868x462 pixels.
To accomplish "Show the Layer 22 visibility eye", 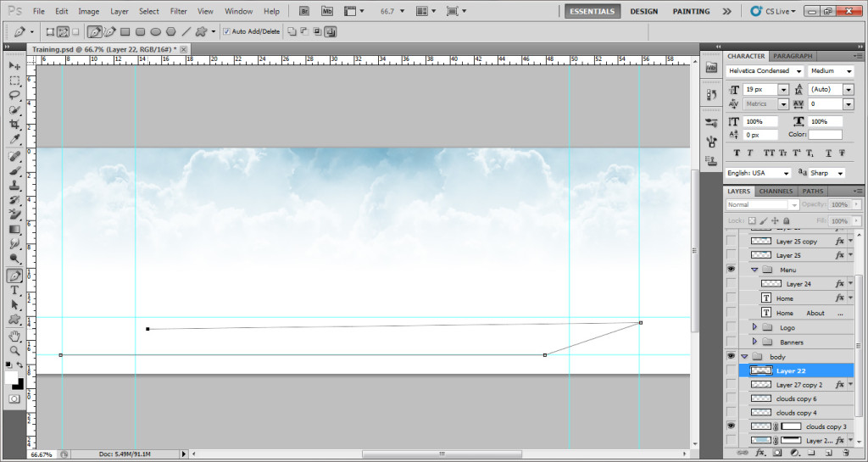I will [x=732, y=370].
